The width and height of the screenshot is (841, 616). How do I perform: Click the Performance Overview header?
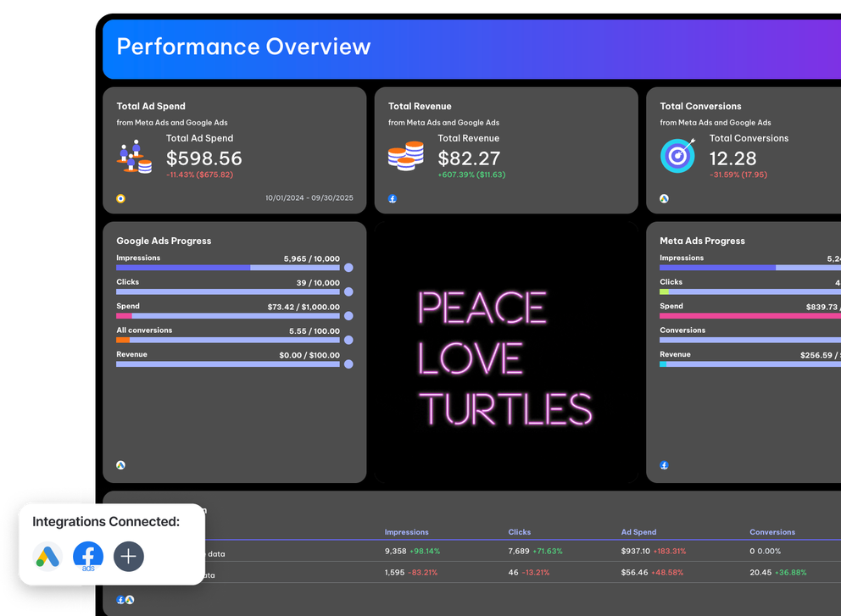point(244,47)
